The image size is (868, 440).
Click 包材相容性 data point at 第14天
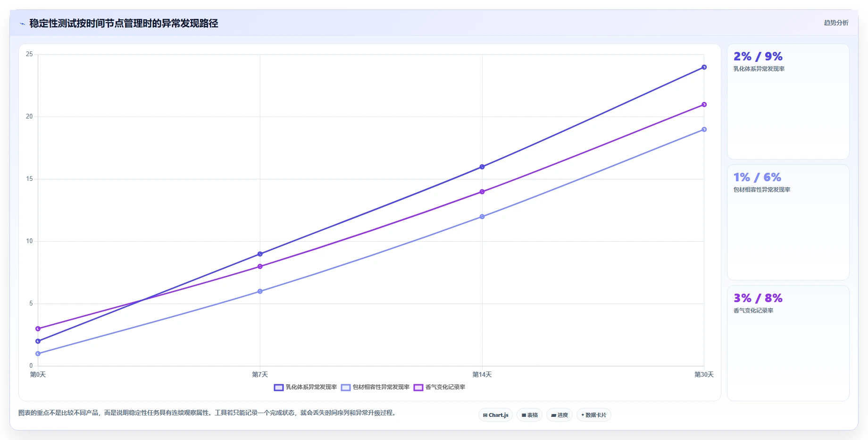point(482,217)
